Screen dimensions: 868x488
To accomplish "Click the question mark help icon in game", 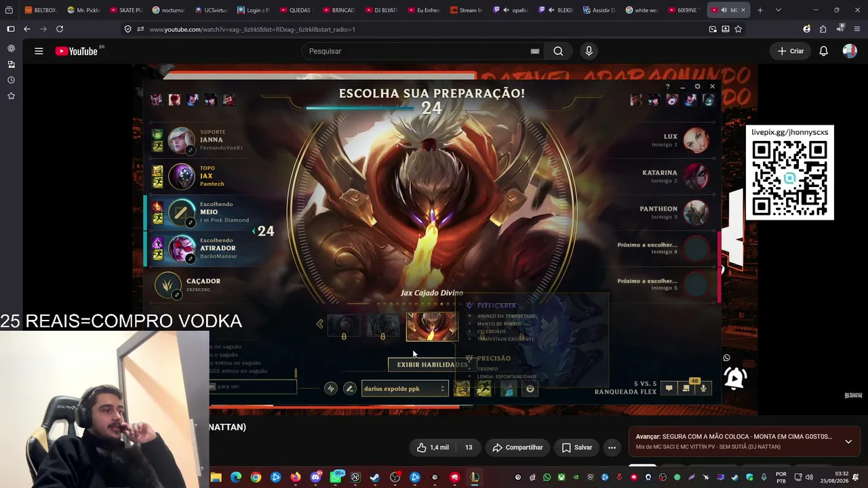I will coord(667,87).
